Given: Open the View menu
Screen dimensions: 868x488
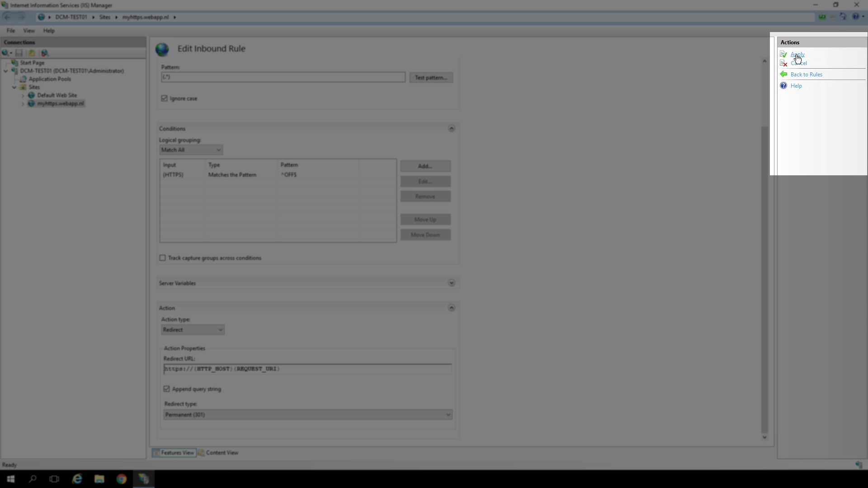Looking at the screenshot, I should point(29,31).
